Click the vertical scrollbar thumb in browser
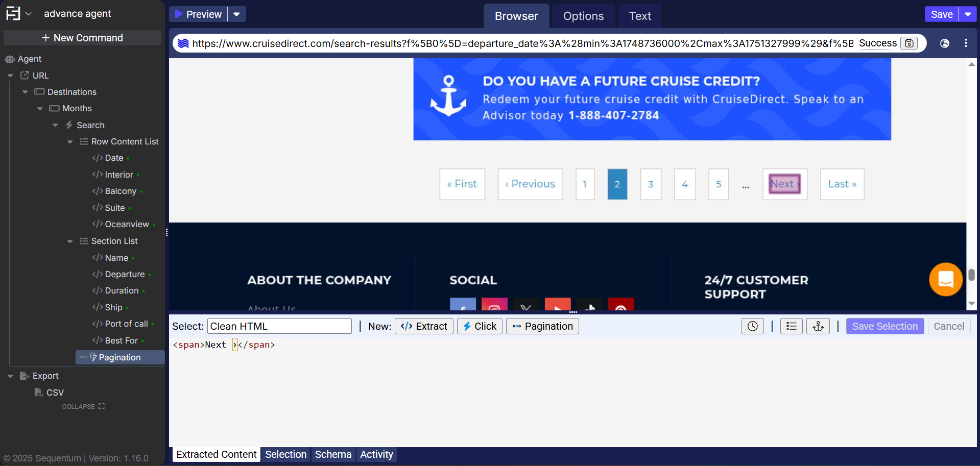 point(971,275)
